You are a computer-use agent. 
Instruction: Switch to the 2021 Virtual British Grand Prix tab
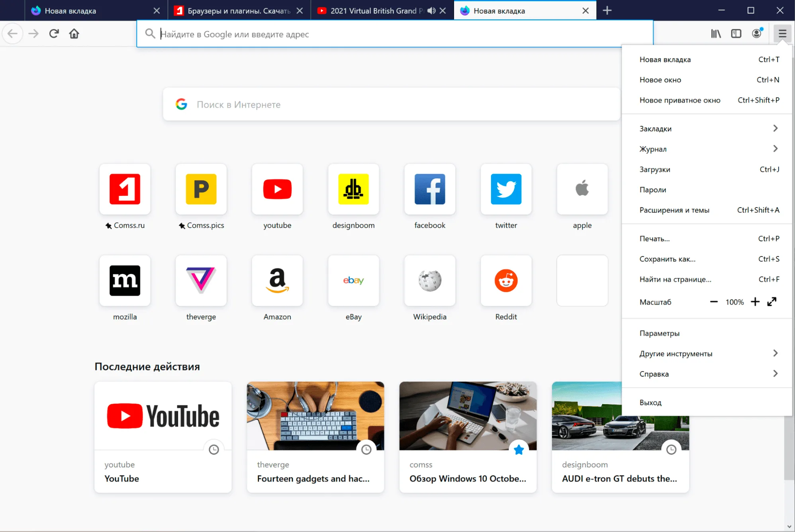[382, 11]
